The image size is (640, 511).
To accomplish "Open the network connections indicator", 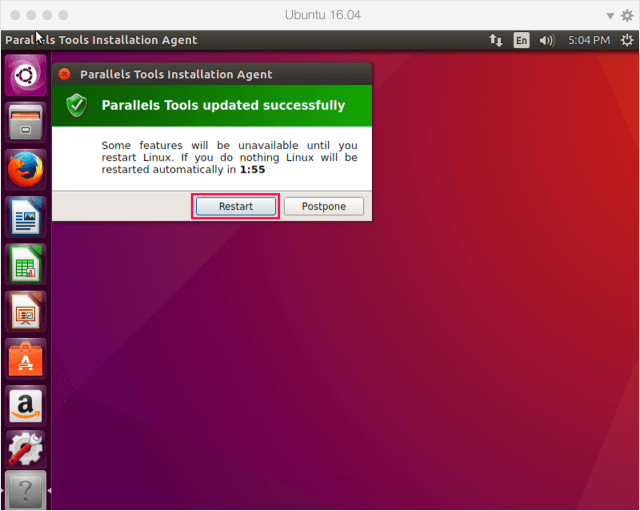I will pyautogui.click(x=496, y=40).
